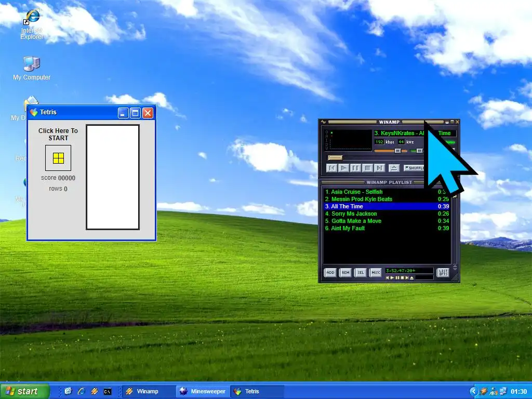Skip to next track in Winamp

pos(379,168)
